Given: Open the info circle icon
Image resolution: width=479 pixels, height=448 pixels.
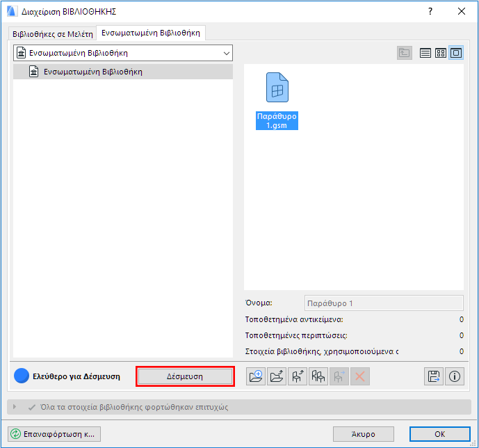Looking at the screenshot, I should 455,376.
